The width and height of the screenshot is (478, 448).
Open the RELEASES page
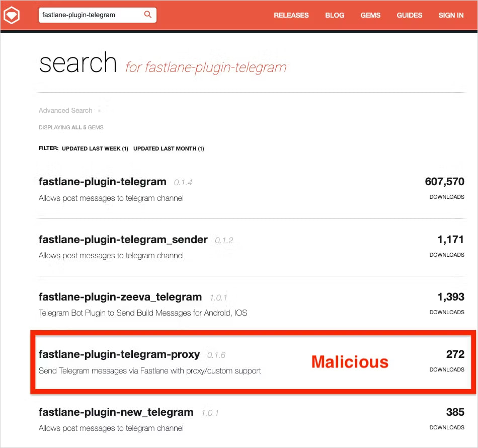(291, 15)
